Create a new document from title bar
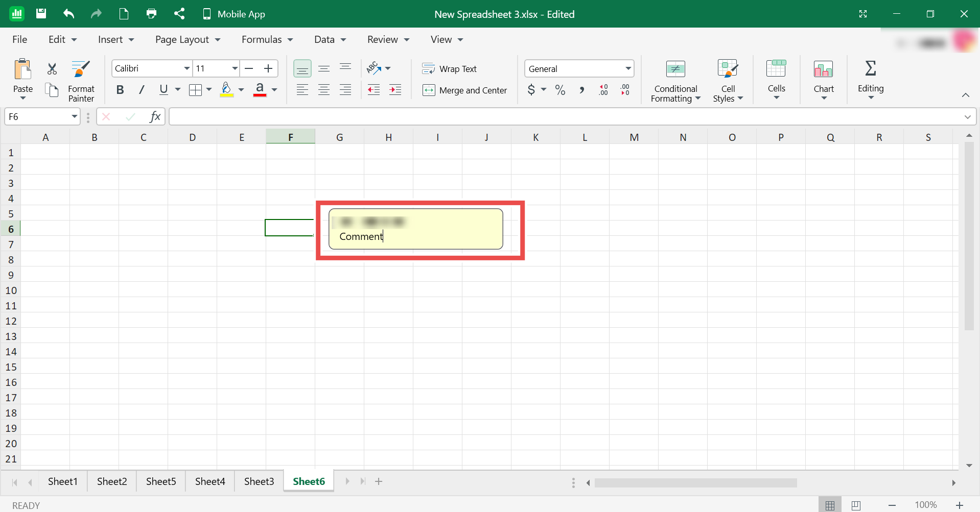Image resolution: width=980 pixels, height=512 pixels. (124, 14)
